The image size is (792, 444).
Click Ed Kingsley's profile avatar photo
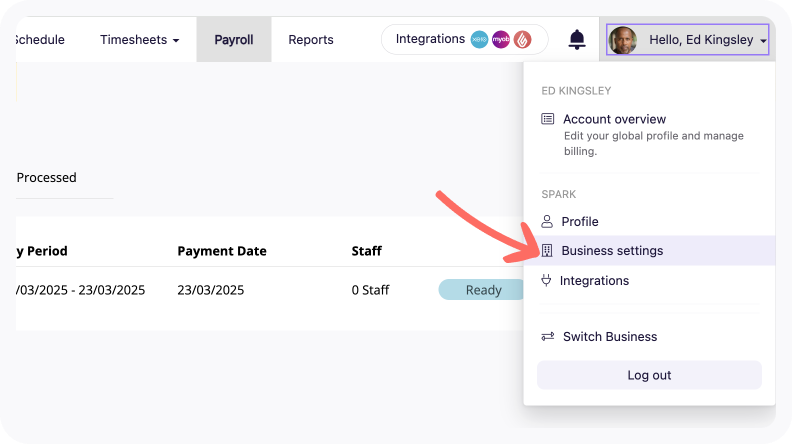(x=623, y=40)
